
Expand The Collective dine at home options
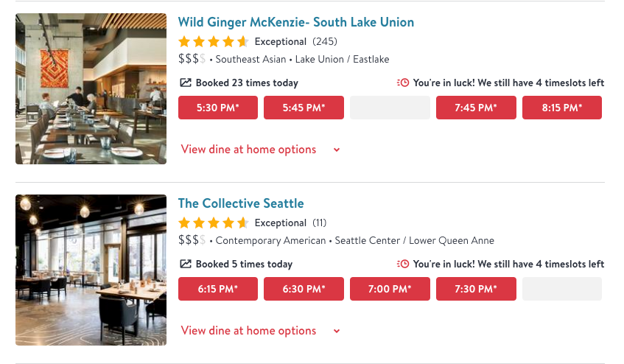(x=261, y=331)
